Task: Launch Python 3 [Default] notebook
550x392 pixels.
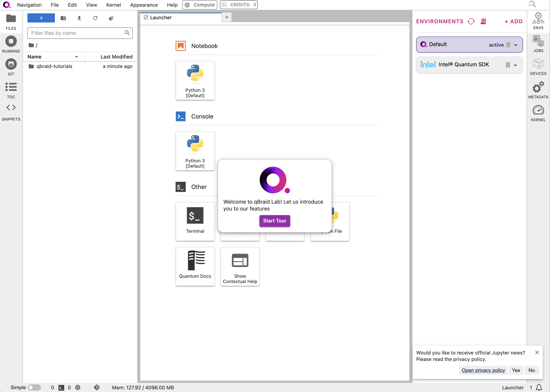Action: click(x=195, y=81)
